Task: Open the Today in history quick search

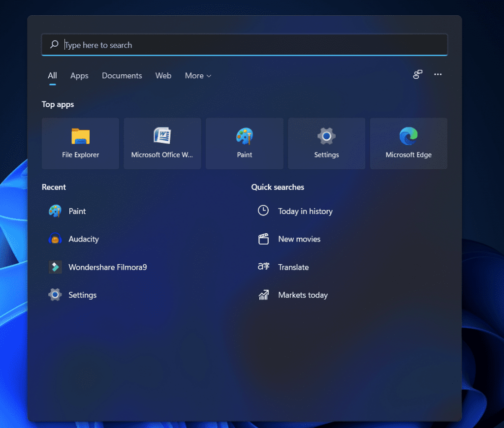Action: (306, 211)
